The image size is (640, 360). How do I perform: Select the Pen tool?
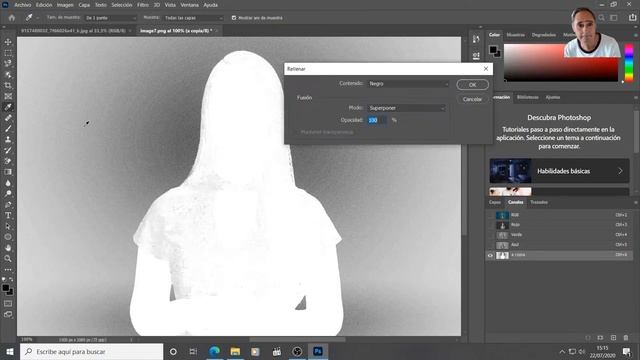pyautogui.click(x=8, y=204)
